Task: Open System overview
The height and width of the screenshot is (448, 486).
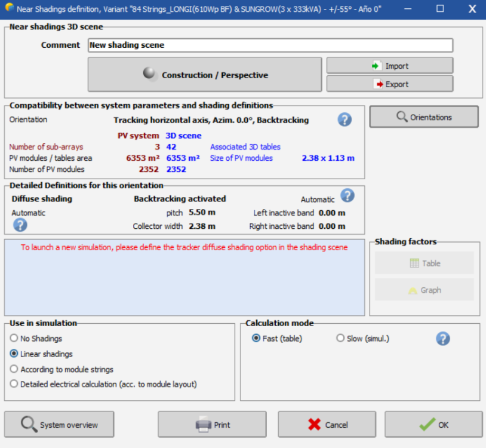Action: [x=59, y=425]
